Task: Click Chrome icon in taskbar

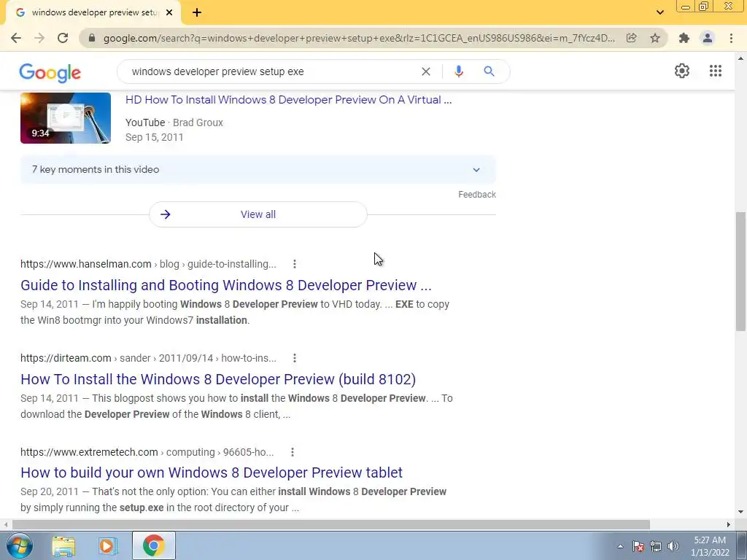Action: click(153, 545)
